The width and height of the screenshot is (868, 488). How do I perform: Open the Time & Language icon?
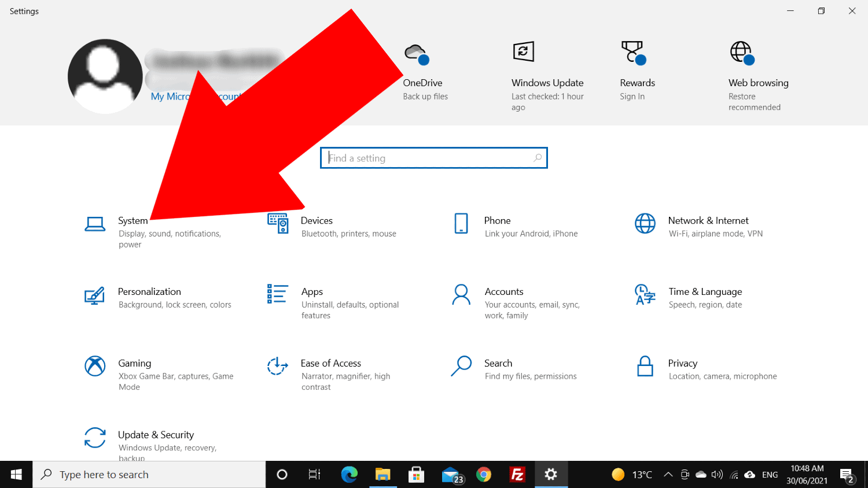(x=645, y=294)
